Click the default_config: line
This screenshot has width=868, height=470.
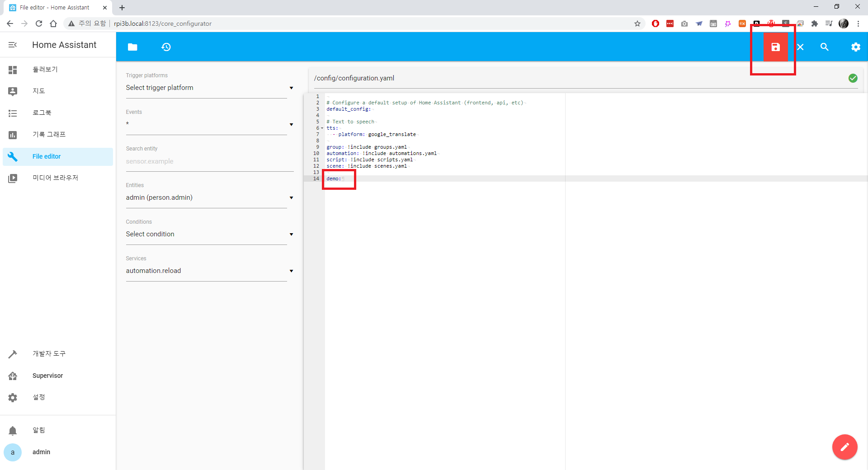[x=349, y=109]
